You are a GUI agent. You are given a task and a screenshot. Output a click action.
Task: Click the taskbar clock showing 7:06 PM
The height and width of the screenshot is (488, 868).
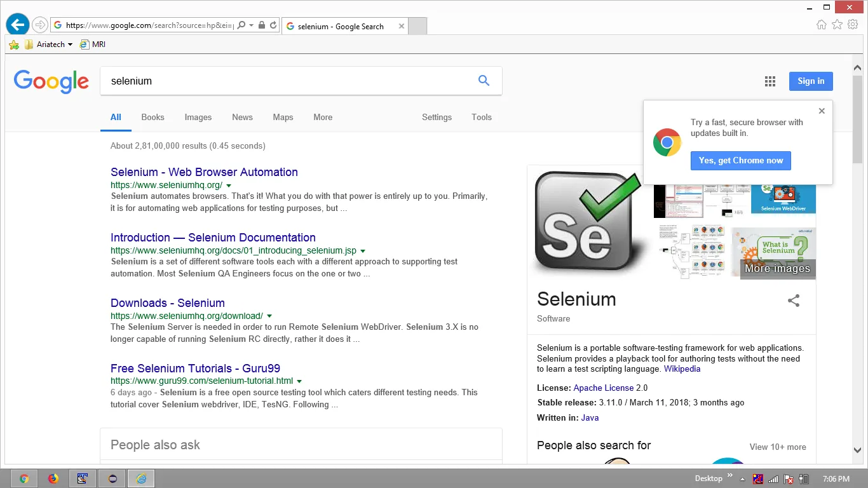tap(836, 479)
